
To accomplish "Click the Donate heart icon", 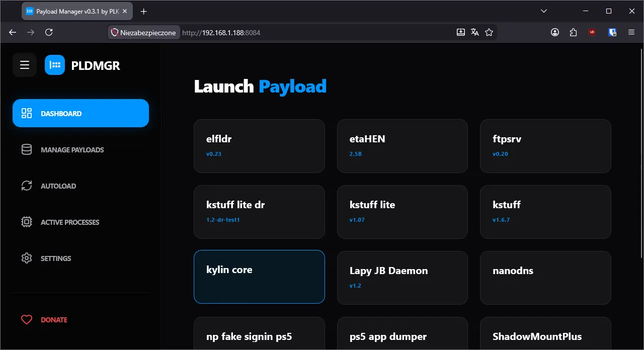I will tap(27, 319).
